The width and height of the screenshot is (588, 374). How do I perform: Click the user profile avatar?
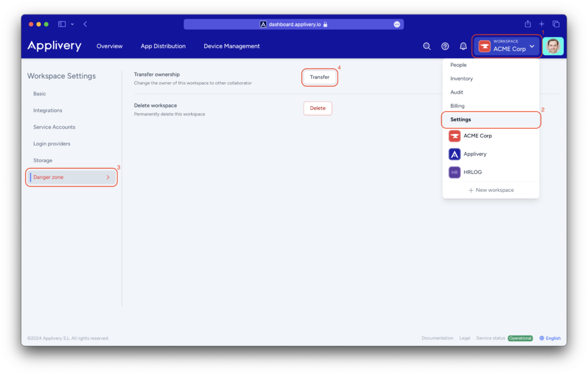(x=553, y=46)
